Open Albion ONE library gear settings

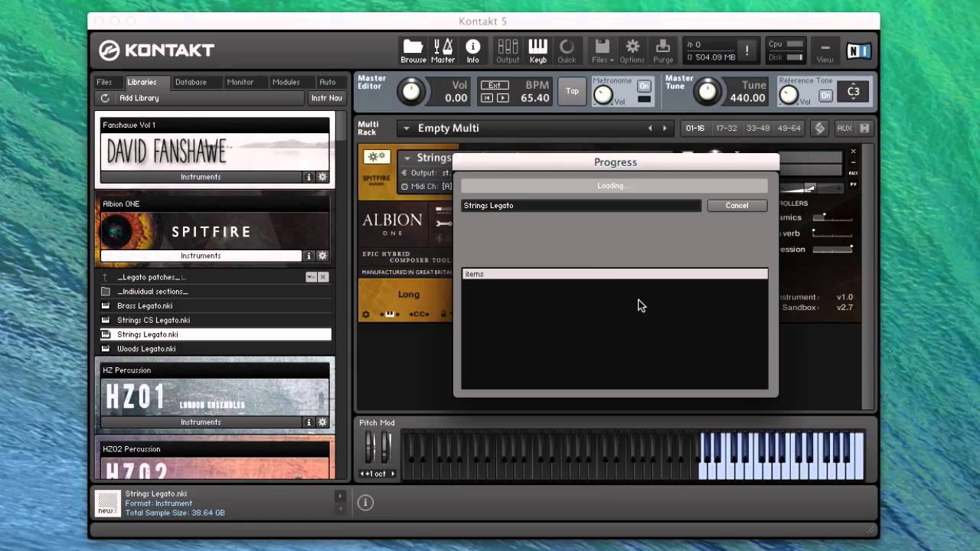[322, 256]
